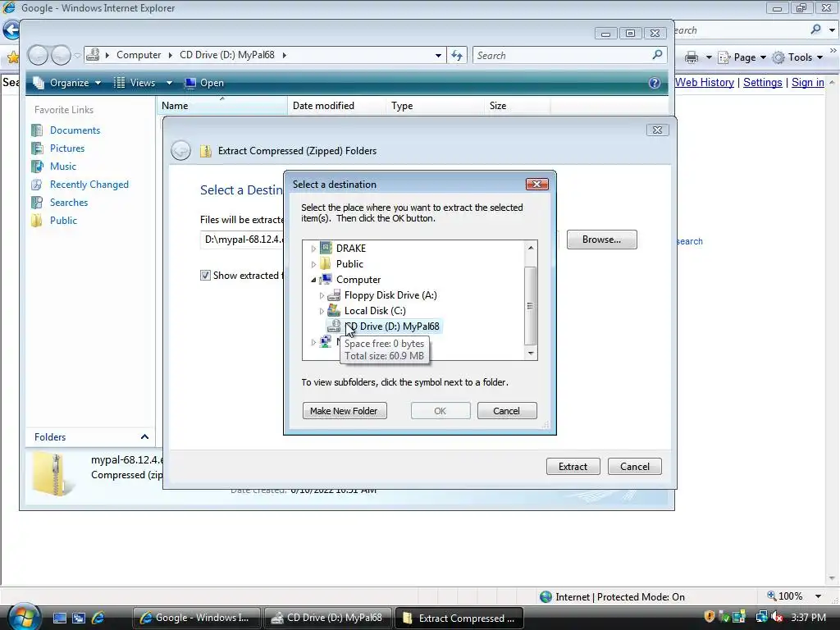Image resolution: width=840 pixels, height=630 pixels.
Task: Click the destination tree scrollbar thumb
Action: click(531, 305)
